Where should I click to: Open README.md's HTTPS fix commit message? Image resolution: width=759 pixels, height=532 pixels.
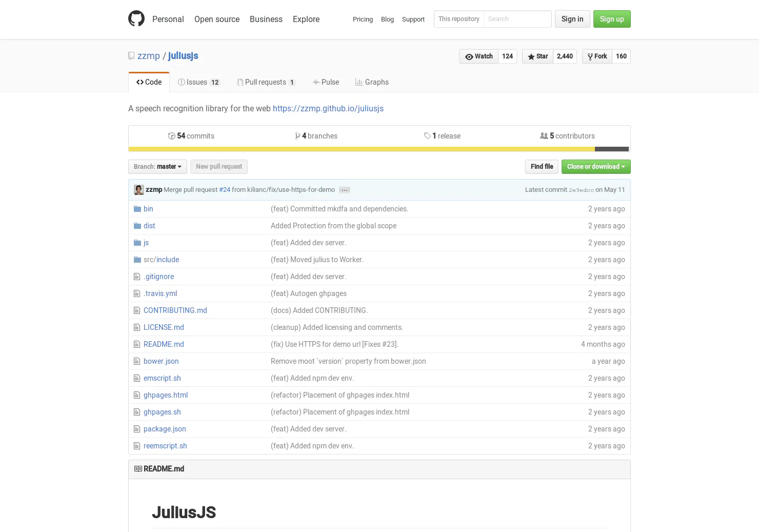point(334,344)
